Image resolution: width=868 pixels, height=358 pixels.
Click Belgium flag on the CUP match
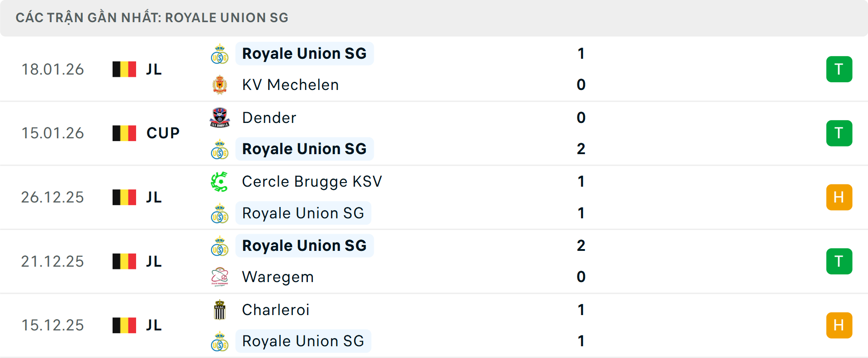(124, 133)
